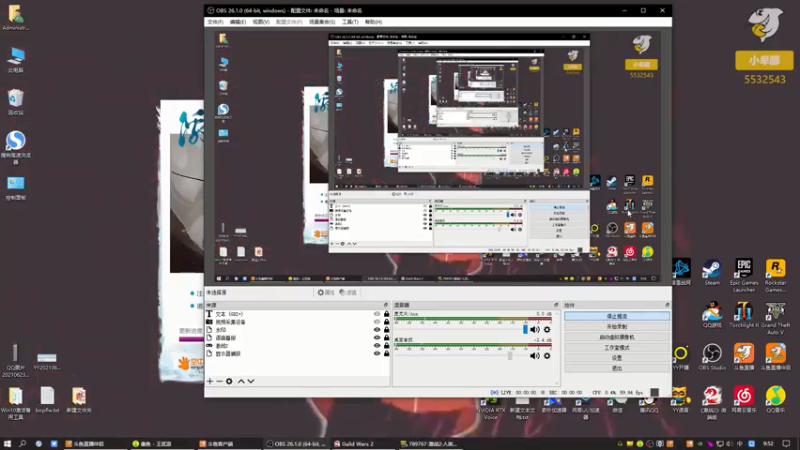The width and height of the screenshot is (800, 450).
Task: Toggle visibility of the 语音播报 source
Action: [377, 338]
